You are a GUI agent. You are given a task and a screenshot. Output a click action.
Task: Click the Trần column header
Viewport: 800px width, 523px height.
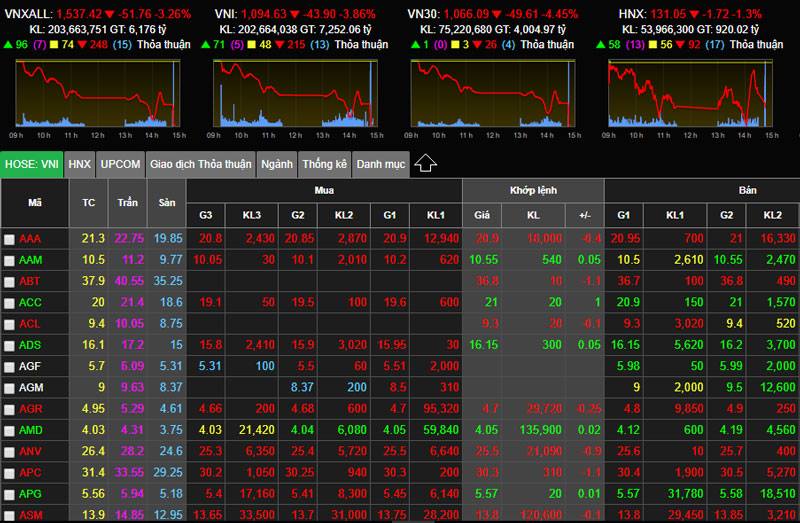coord(128,203)
